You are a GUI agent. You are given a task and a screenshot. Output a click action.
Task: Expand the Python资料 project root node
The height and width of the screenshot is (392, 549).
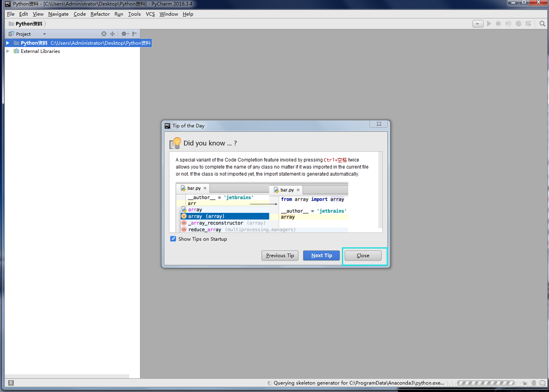click(x=7, y=43)
